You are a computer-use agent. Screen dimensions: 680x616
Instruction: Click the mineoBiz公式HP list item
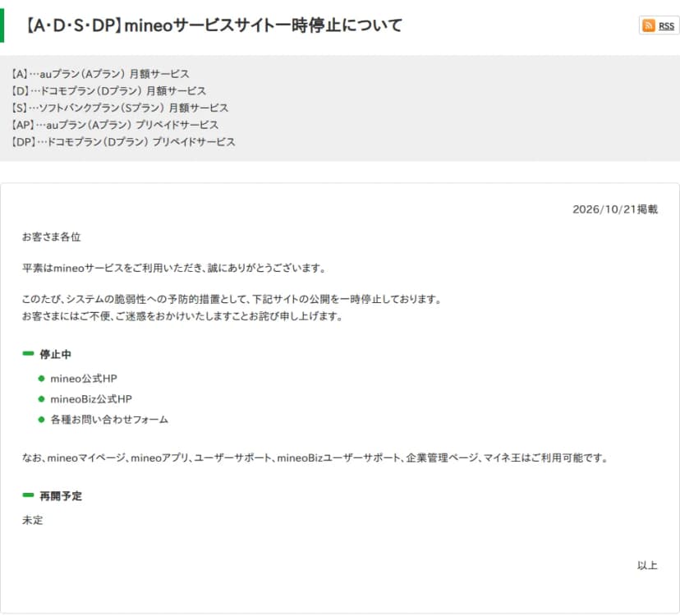coord(91,399)
